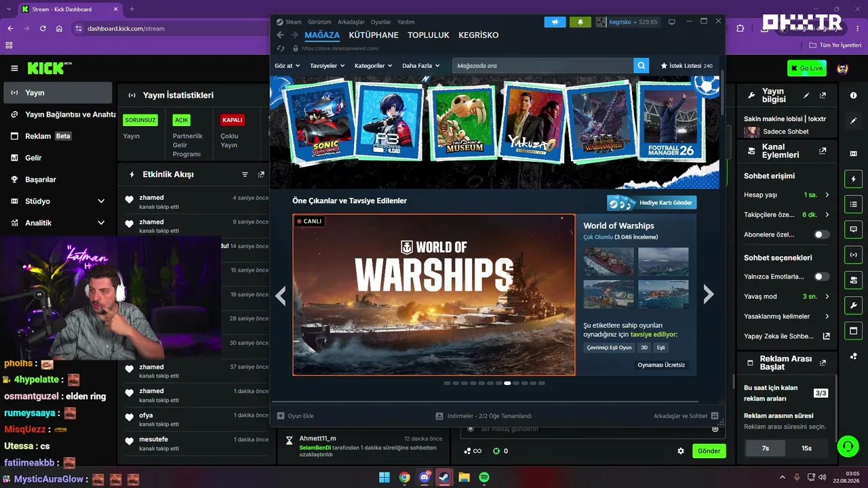This screenshot has height=488, width=868.
Task: Open Hesap yaşı setting arrow
Action: [827, 195]
